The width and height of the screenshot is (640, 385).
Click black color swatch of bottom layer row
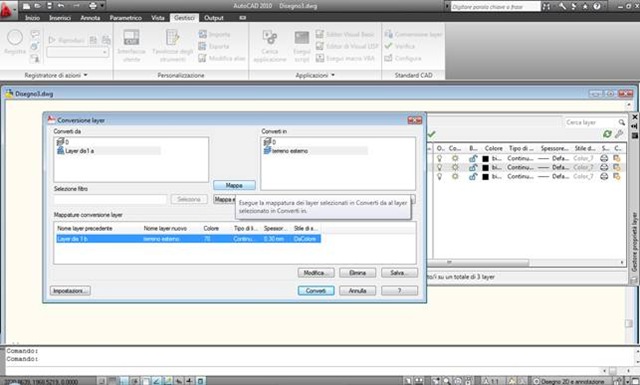coord(485,177)
